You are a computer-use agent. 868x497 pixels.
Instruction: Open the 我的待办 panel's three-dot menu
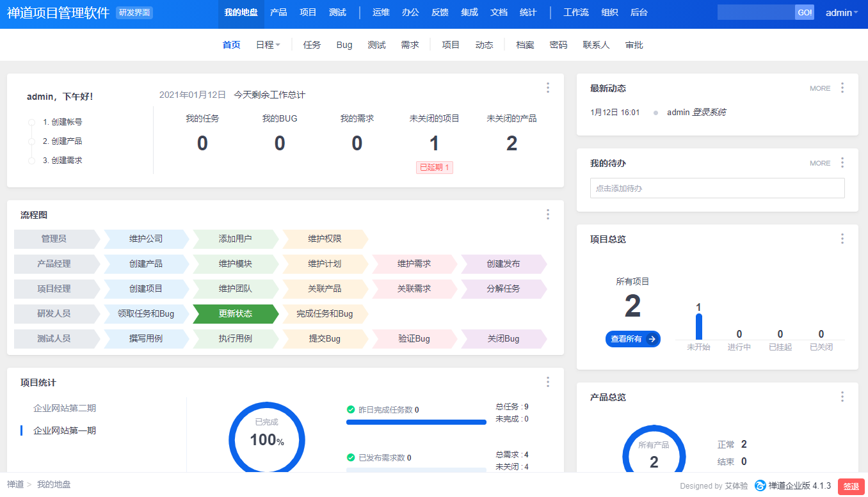point(842,162)
